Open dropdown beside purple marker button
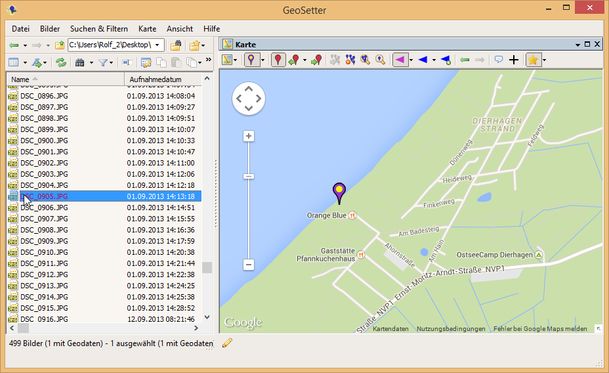 [263, 60]
